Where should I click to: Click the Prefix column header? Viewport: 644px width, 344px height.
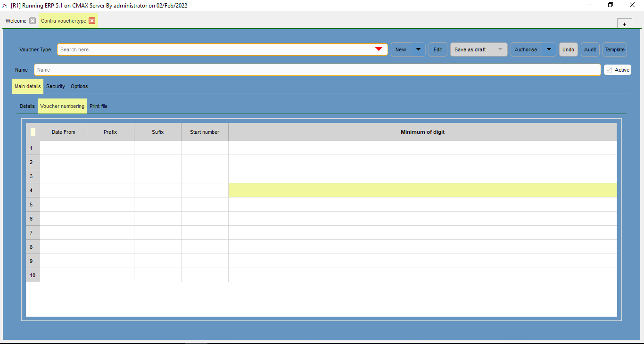(x=110, y=132)
